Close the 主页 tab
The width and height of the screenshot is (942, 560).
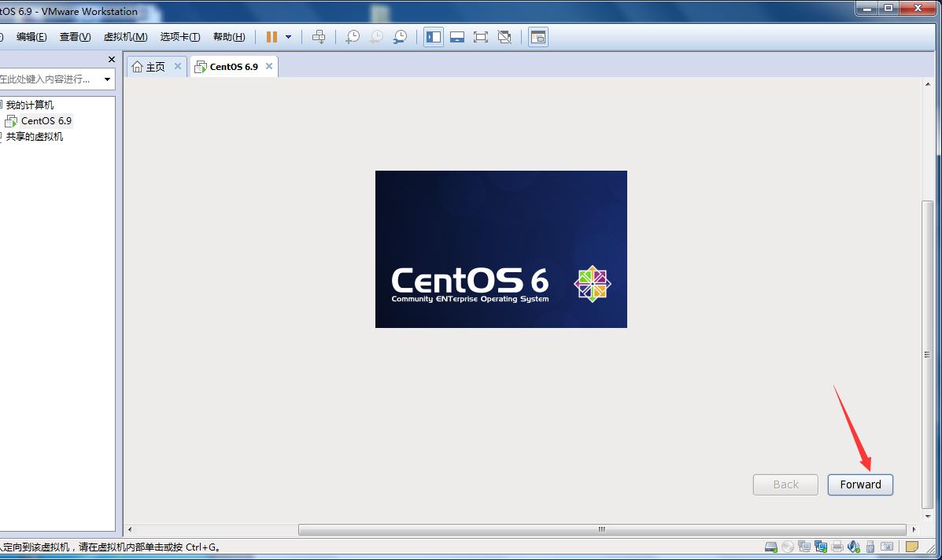click(178, 66)
